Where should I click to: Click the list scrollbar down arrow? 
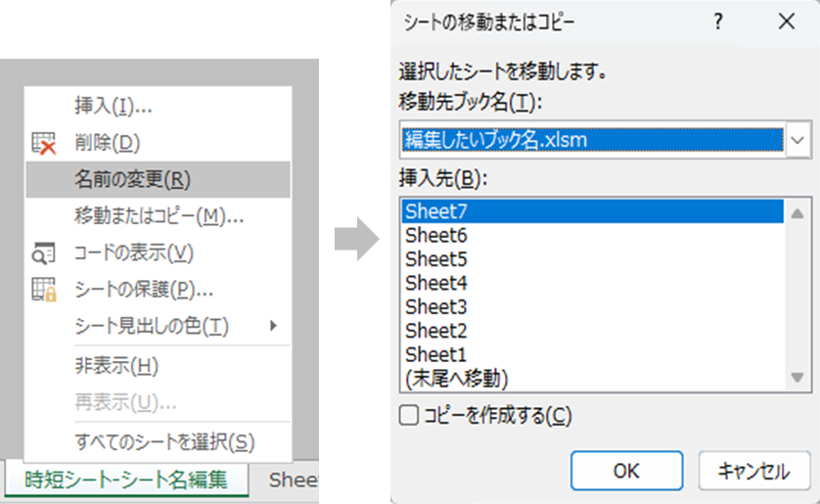797,377
